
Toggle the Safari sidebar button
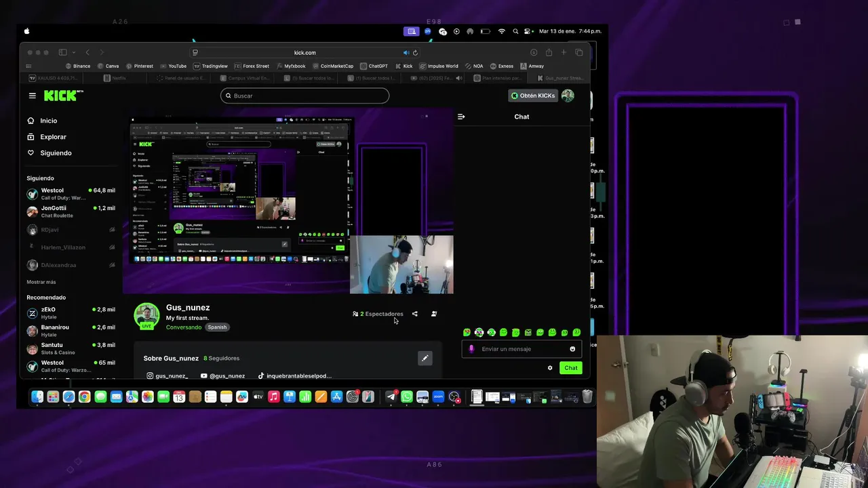coord(62,52)
